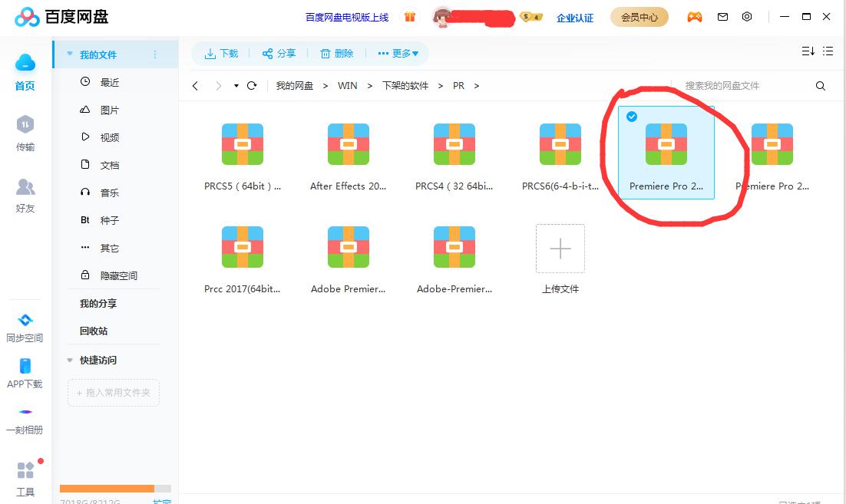Open 回收站 recycle bin

coord(94,331)
